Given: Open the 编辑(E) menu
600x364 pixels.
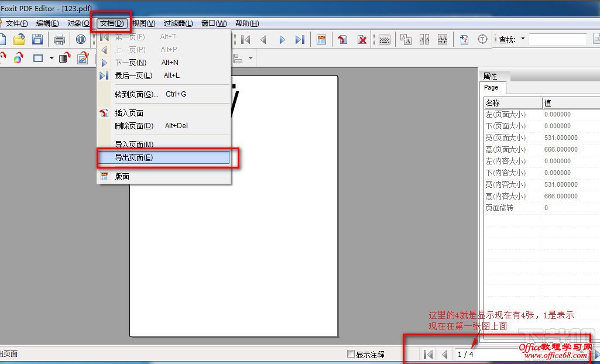Looking at the screenshot, I should [47, 23].
